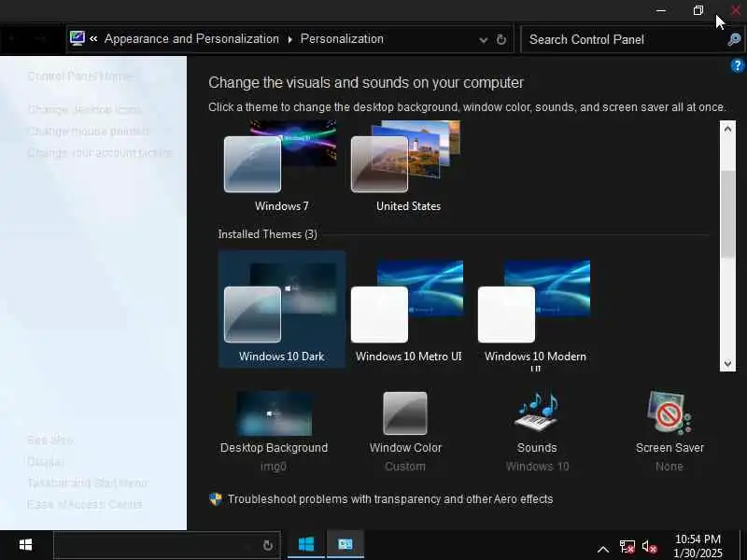Image resolution: width=747 pixels, height=560 pixels.
Task: Expand arrow after Appearance and Personalization
Action: 289,39
